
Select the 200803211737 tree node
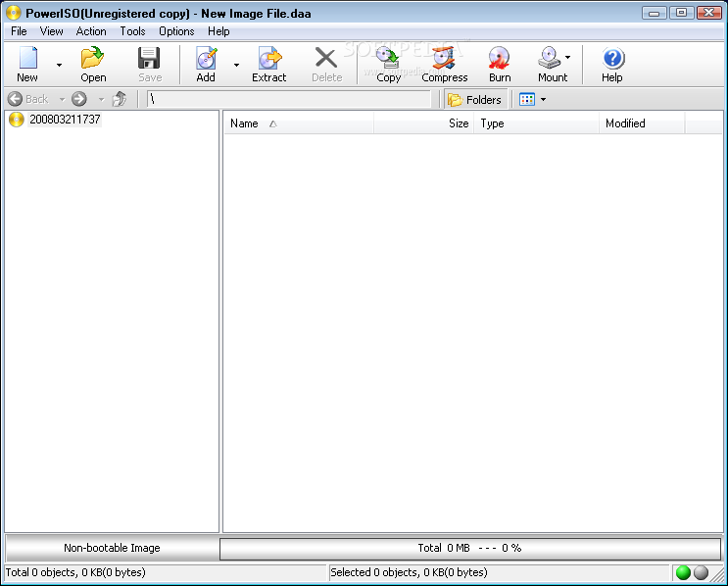pos(65,120)
